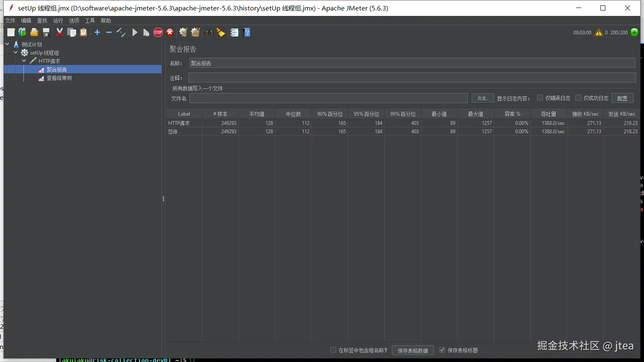
Task: Click in the 名称 name field
Action: click(412, 63)
